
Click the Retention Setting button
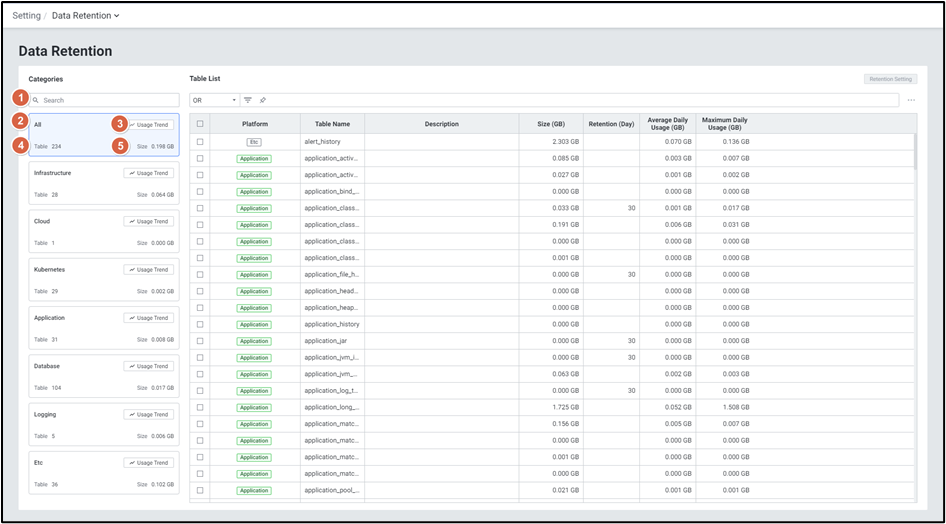889,78
